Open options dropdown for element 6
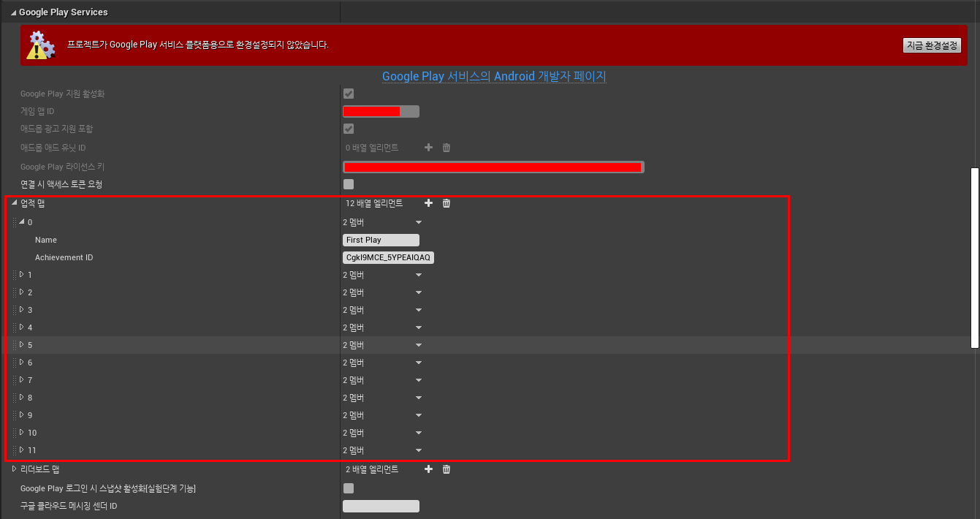The image size is (980, 519). pos(419,363)
